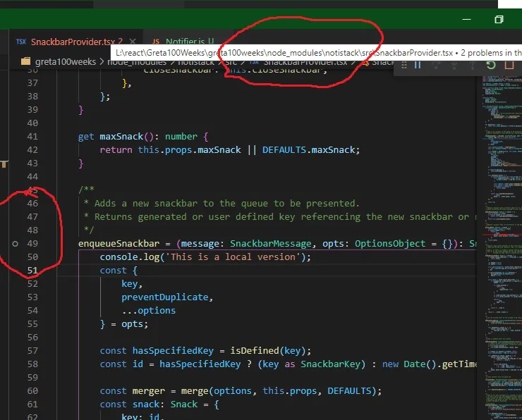Click the JS icon on the Notifier tab
Viewport: 522px width, 420px height.
[x=155, y=42]
